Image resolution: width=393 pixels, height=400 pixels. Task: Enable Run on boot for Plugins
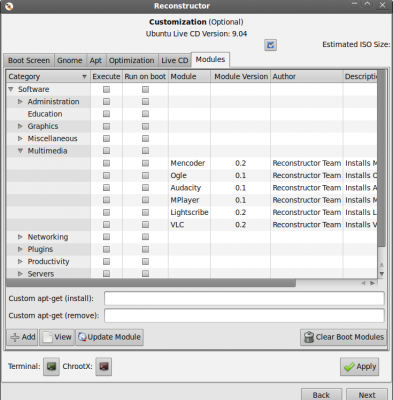click(145, 249)
